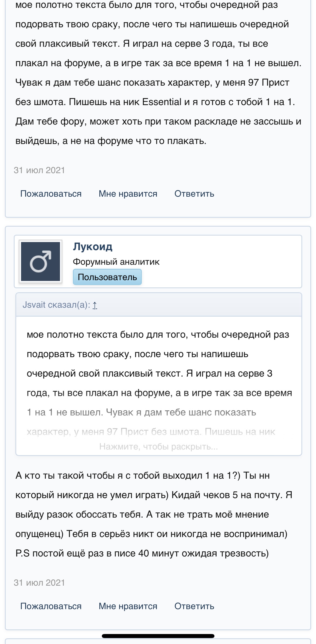This screenshot has width=316, height=644.
Task: Reply to Jsvait's post with Ответить
Action: point(194,194)
